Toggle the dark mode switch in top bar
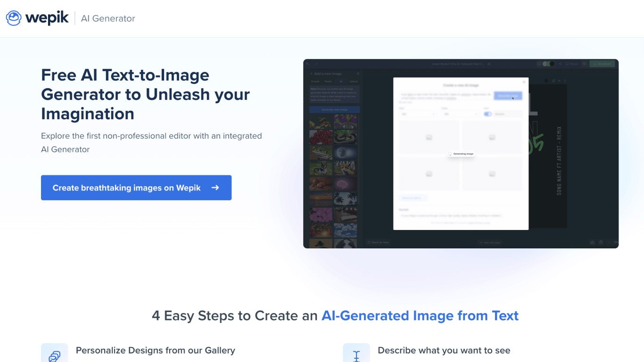The width and height of the screenshot is (644, 362). tap(548, 64)
